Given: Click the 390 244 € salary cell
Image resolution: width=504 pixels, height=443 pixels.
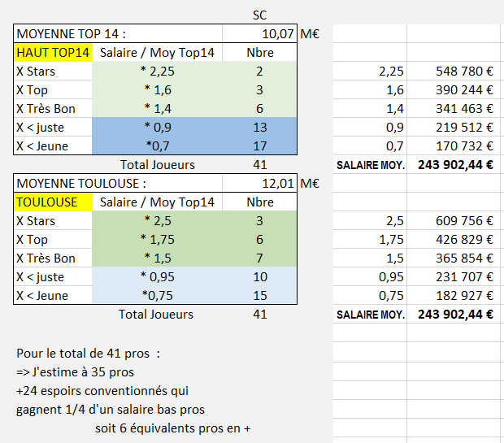Looking at the screenshot, I should [454, 89].
